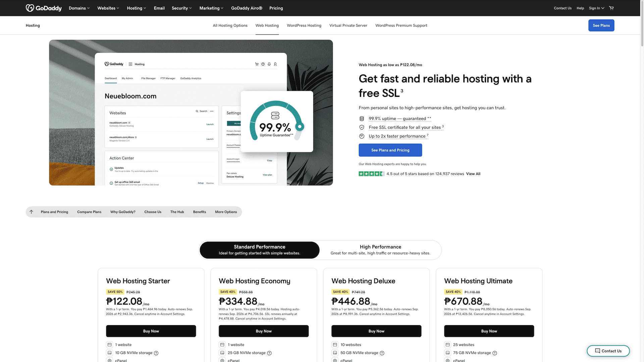
Task: Click the hosting dashboard hero image
Action: click(191, 113)
